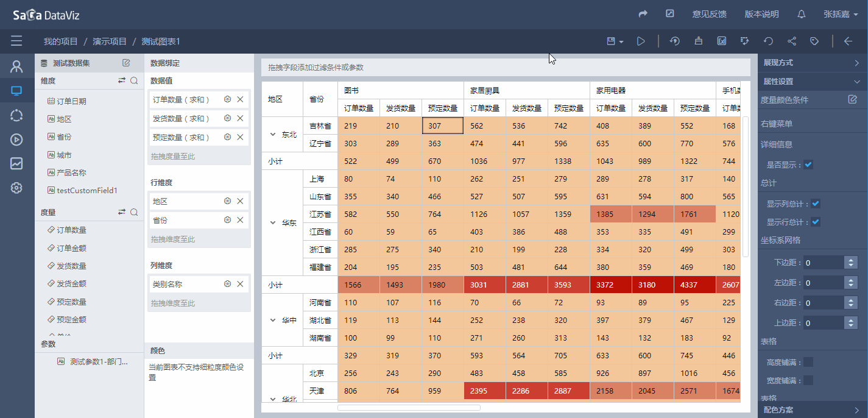Open settings for 订单数量（求和）field

228,99
